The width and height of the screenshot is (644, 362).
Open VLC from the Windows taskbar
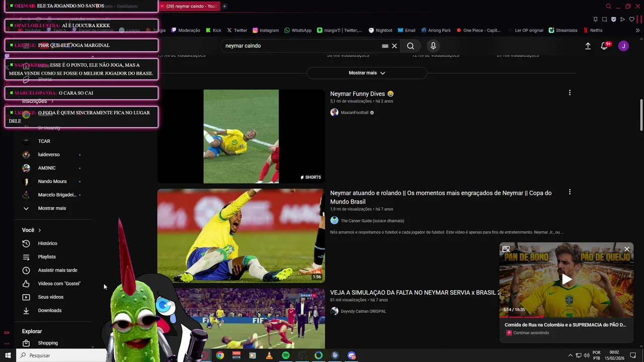(x=269, y=355)
